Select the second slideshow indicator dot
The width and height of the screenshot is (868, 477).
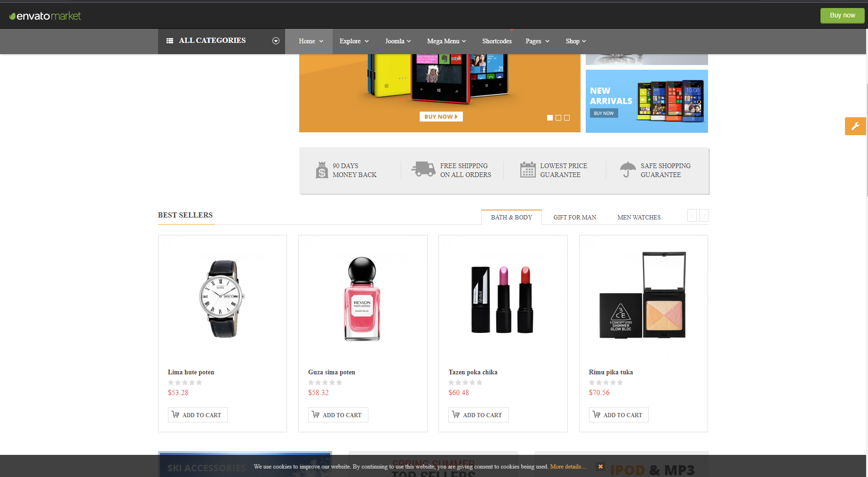(x=558, y=118)
